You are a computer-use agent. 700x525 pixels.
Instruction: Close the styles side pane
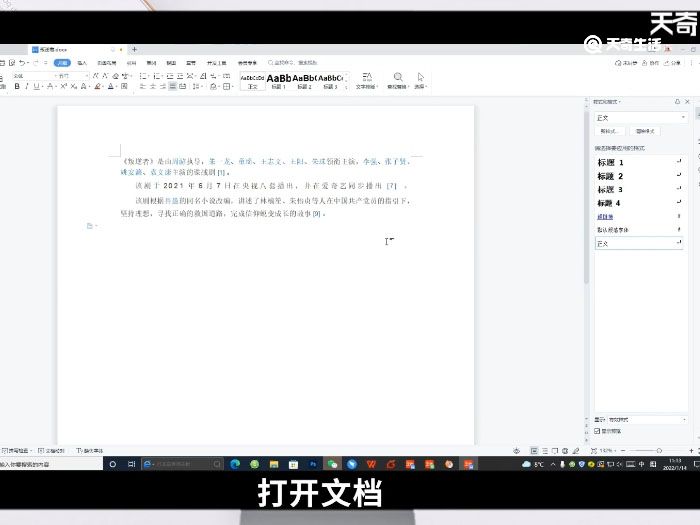(x=688, y=102)
